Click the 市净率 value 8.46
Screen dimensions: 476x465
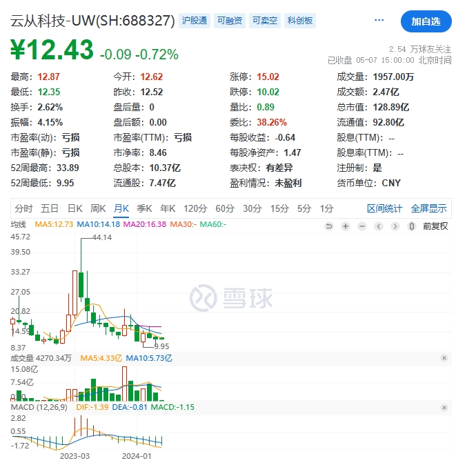(x=158, y=152)
